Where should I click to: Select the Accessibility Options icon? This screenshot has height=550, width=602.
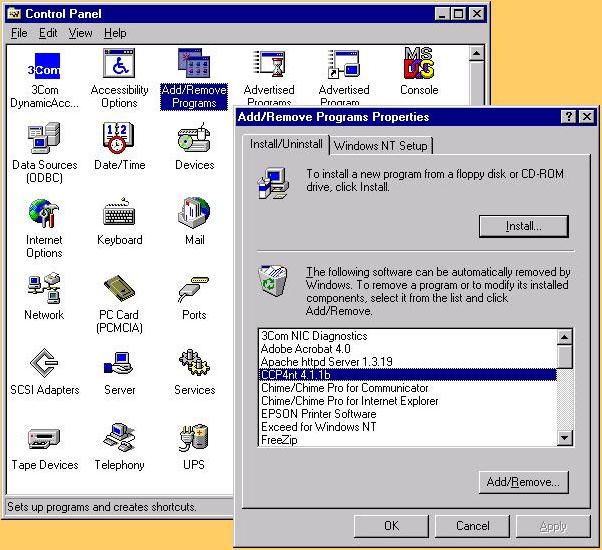[119, 63]
